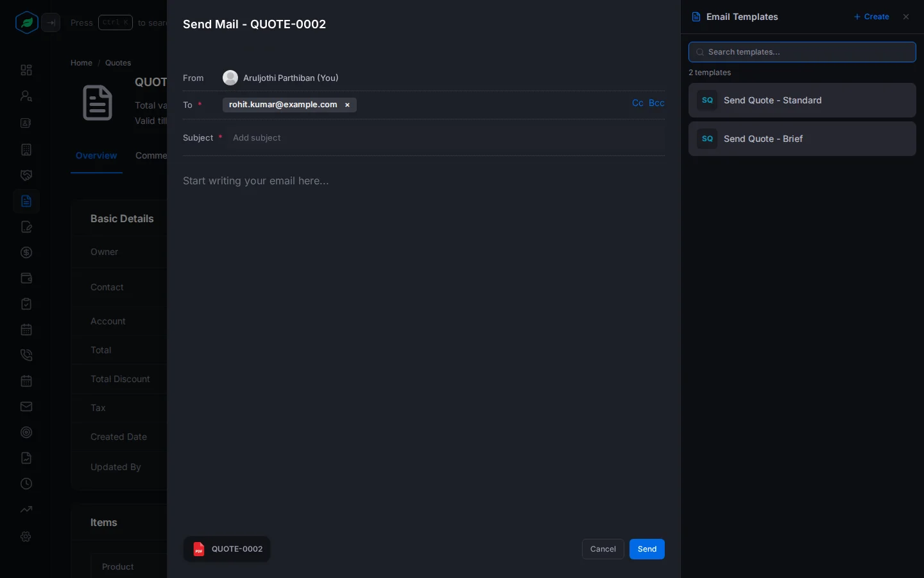924x578 pixels.
Task: Click the dollar sign icon in sidebar
Action: point(26,252)
